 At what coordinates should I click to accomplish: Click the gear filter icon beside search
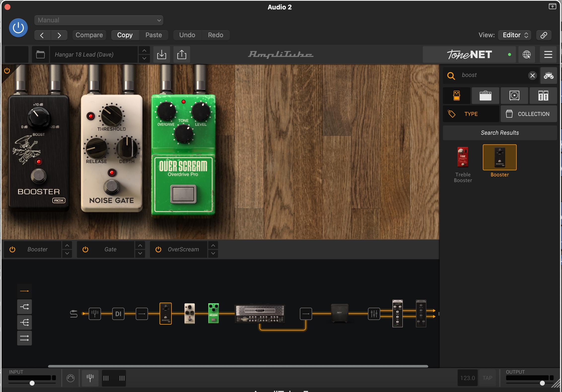coord(549,75)
